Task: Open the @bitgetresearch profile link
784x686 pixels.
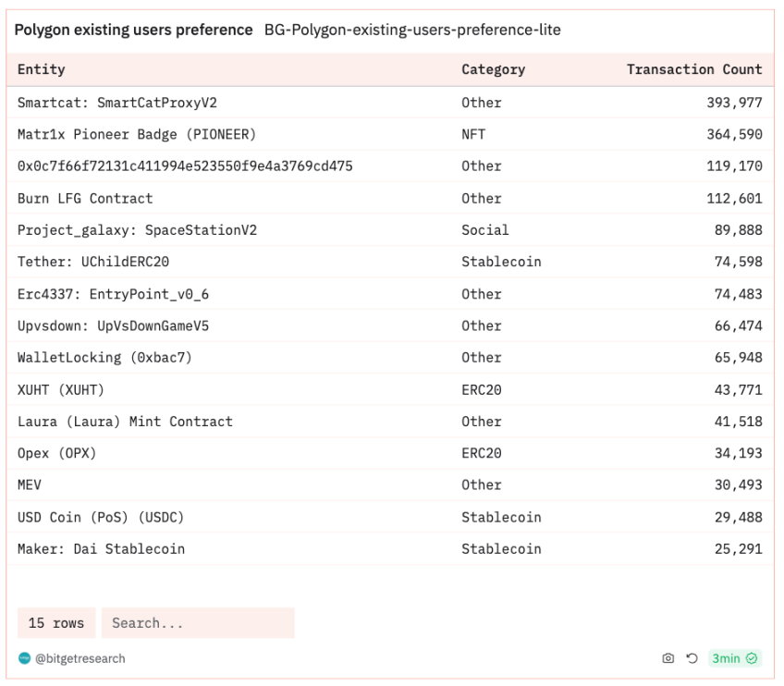Action: coord(80,658)
